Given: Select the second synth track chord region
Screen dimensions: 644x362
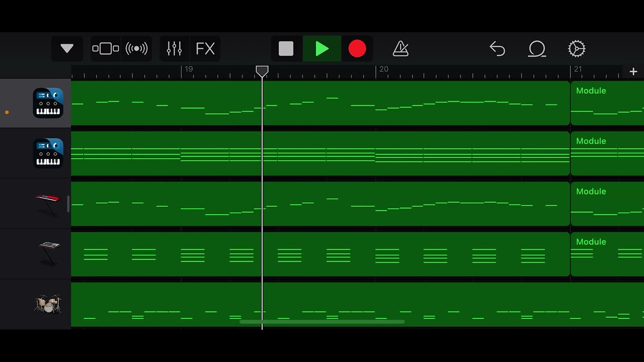Looking at the screenshot, I should (x=320, y=153).
